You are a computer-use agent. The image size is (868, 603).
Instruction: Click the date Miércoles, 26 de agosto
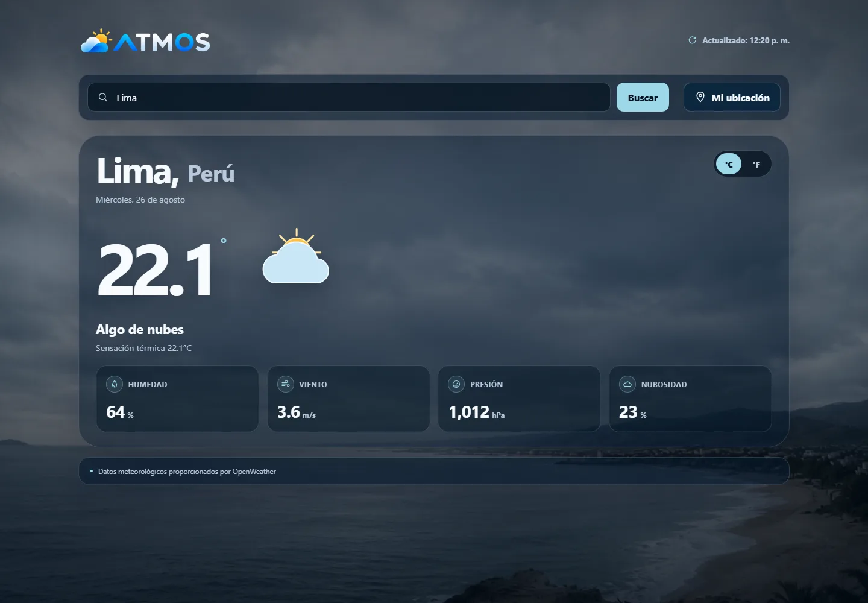pos(140,200)
